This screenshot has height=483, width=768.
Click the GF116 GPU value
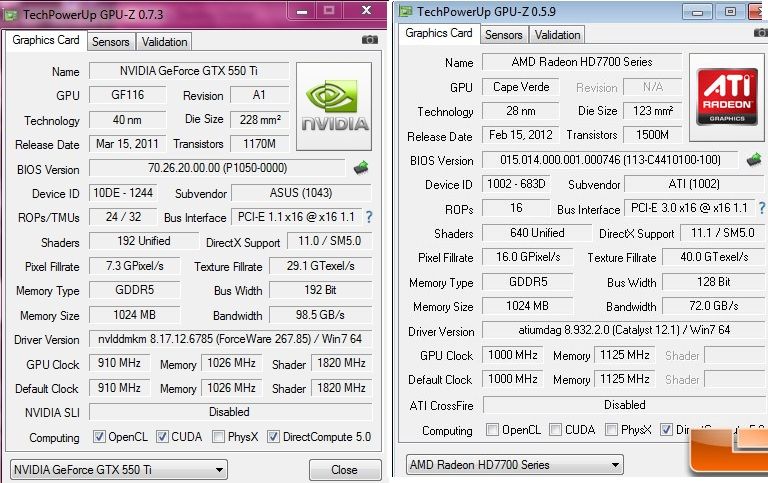coord(127,95)
